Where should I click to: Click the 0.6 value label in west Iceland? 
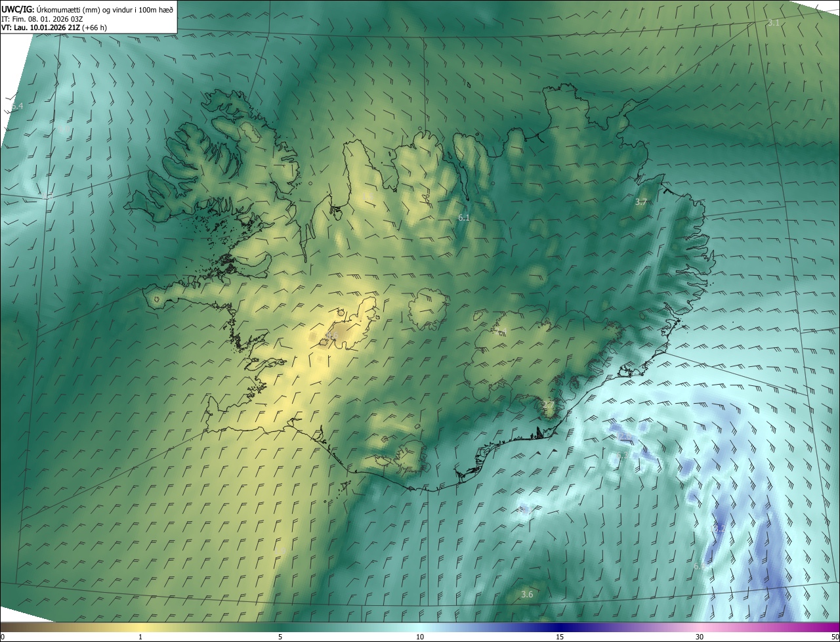coord(332,336)
